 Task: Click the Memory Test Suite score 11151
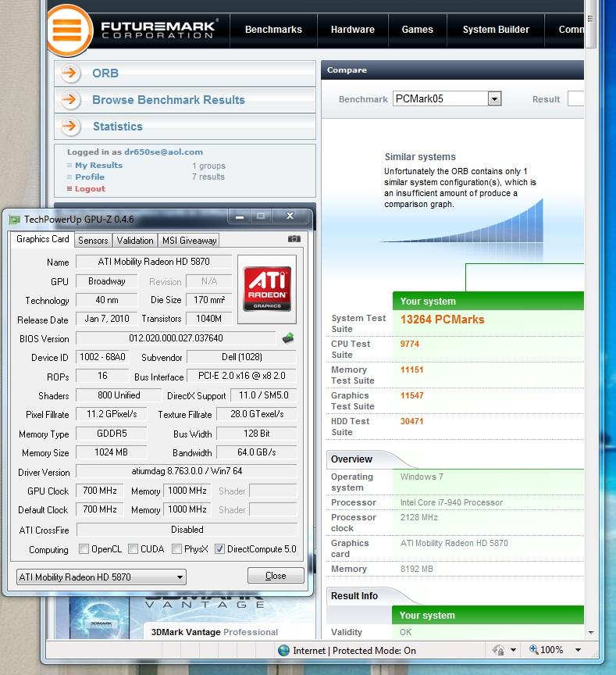(411, 370)
